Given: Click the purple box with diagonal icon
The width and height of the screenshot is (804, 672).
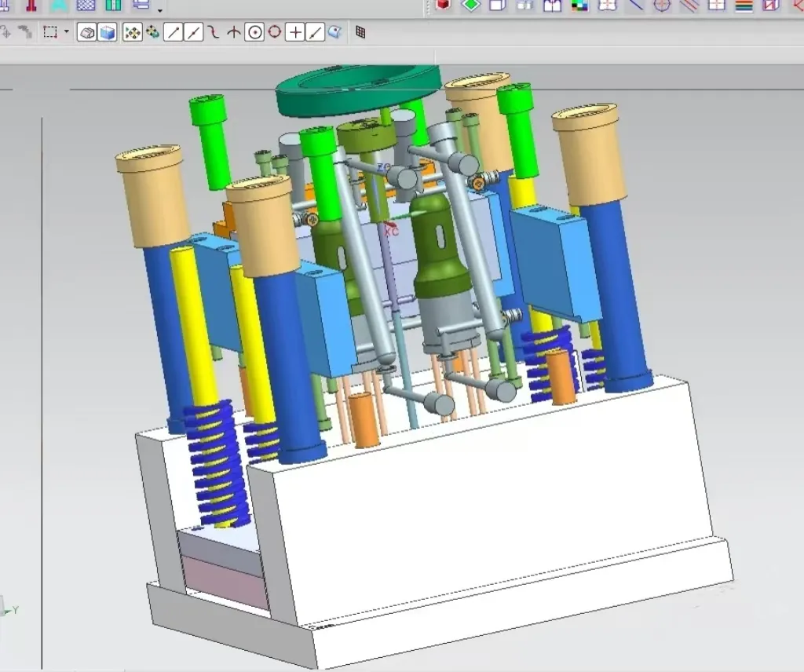Looking at the screenshot, I should tap(771, 5).
